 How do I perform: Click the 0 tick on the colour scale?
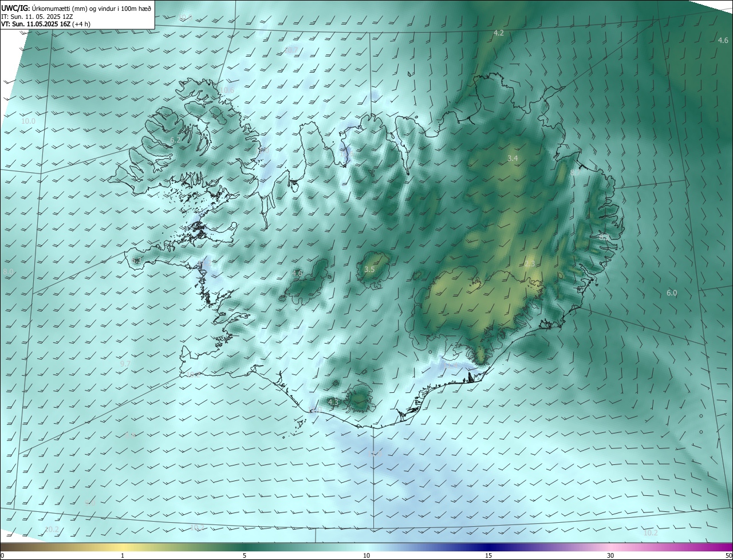tap(2, 555)
